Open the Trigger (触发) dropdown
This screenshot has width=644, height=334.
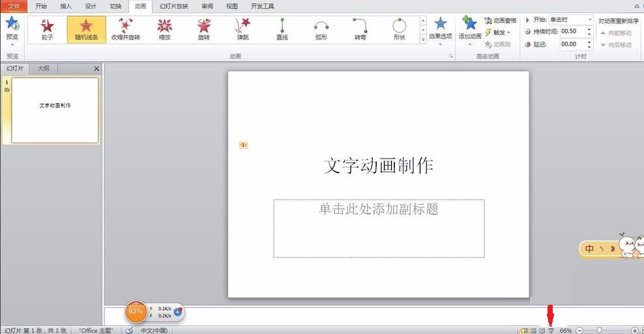[x=498, y=33]
